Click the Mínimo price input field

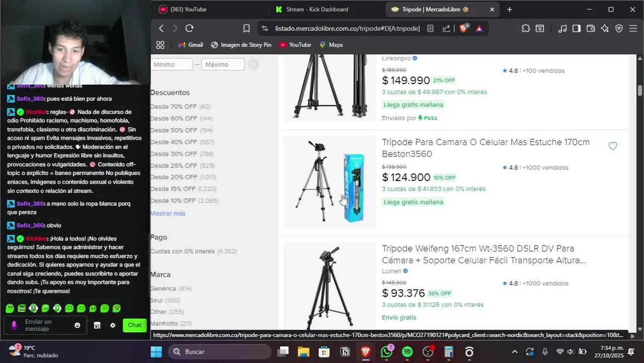tap(171, 65)
